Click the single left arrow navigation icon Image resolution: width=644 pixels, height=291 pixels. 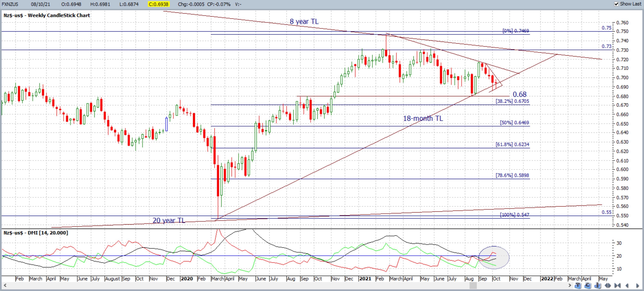pyautogui.click(x=627, y=286)
